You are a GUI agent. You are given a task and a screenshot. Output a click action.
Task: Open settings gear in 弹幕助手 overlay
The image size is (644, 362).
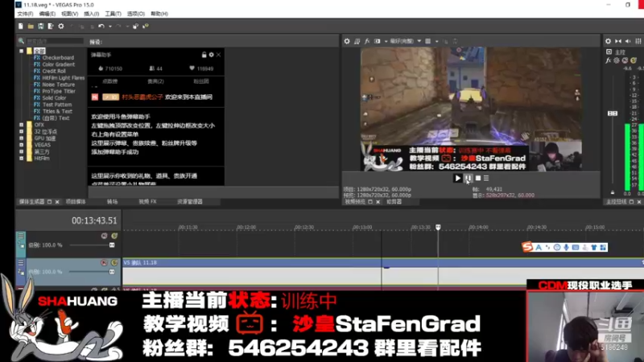coord(211,55)
